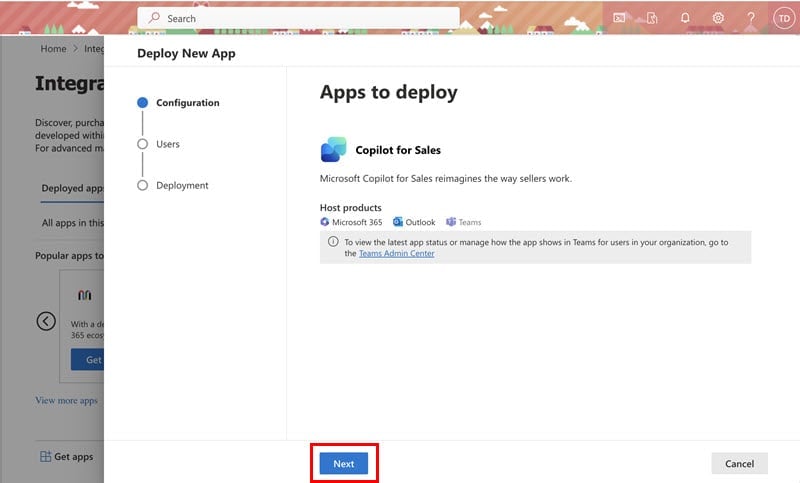The image size is (800, 483).
Task: Open the mobile app install icon
Action: coord(652,18)
